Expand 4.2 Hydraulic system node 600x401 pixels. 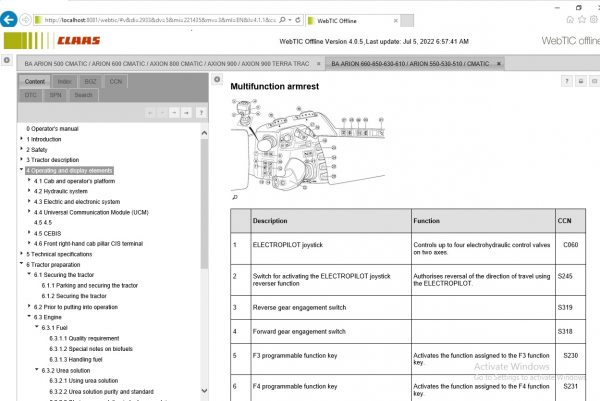29,191
